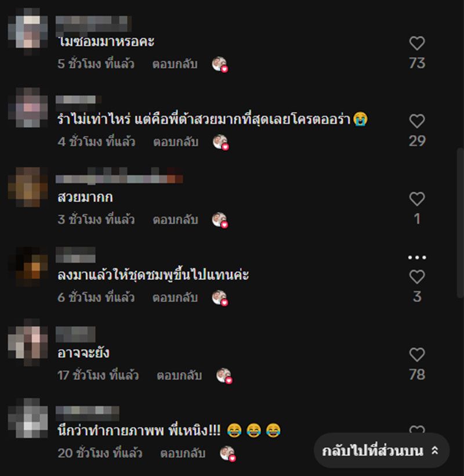Reply to the 5 ชั่วโมง ที่แล้ว comment
Screen dimensions: 464x476
point(175,64)
